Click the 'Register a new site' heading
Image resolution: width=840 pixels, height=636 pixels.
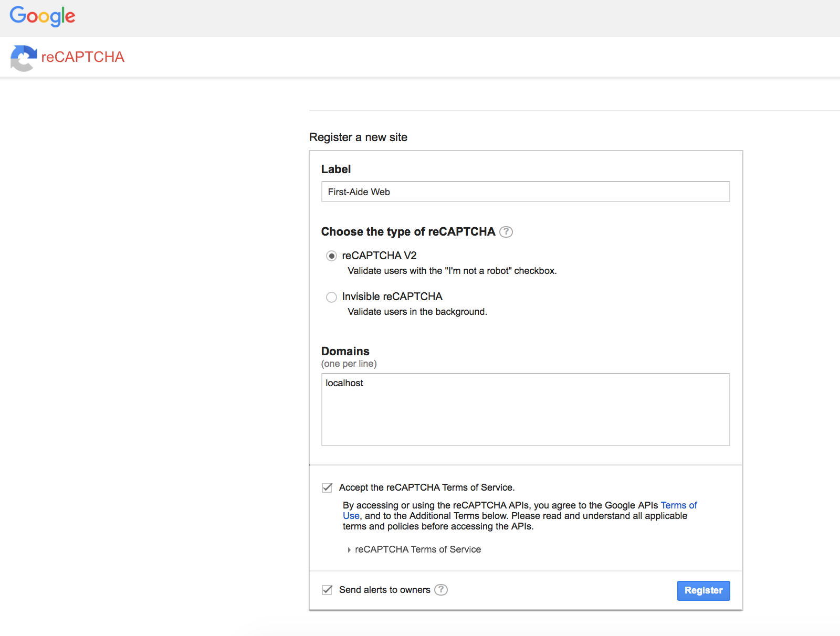click(358, 137)
